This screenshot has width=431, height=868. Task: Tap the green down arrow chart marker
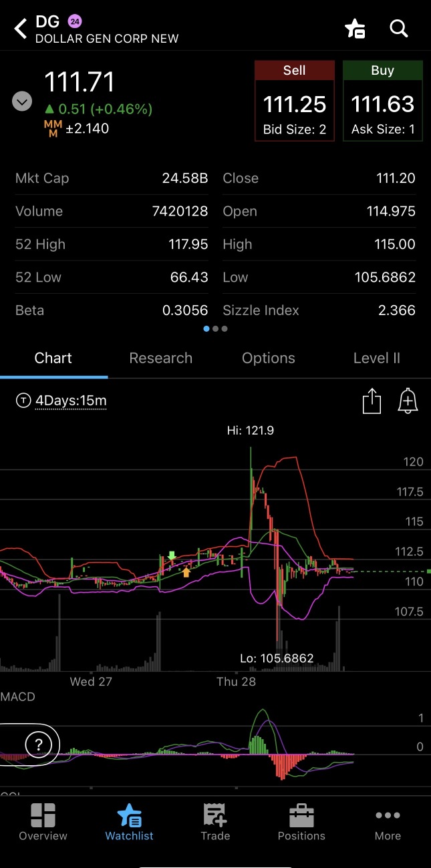(x=172, y=556)
